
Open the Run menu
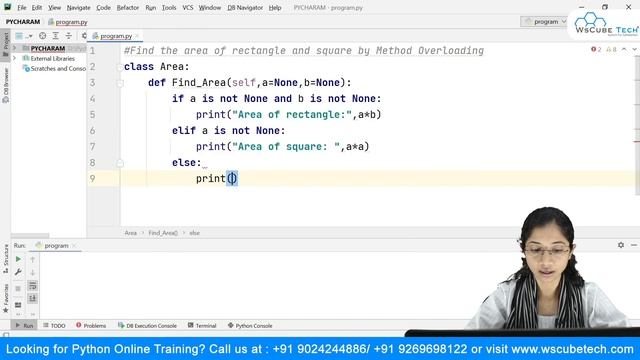coord(151,7)
